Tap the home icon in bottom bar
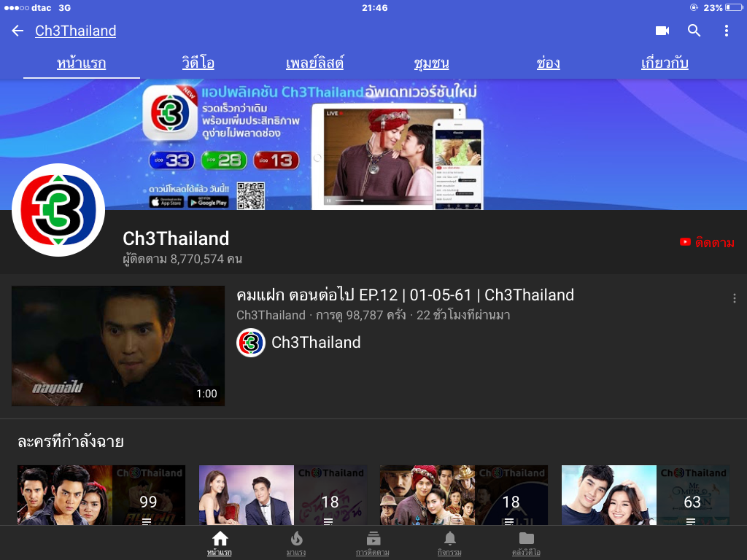The width and height of the screenshot is (747, 560). click(220, 539)
